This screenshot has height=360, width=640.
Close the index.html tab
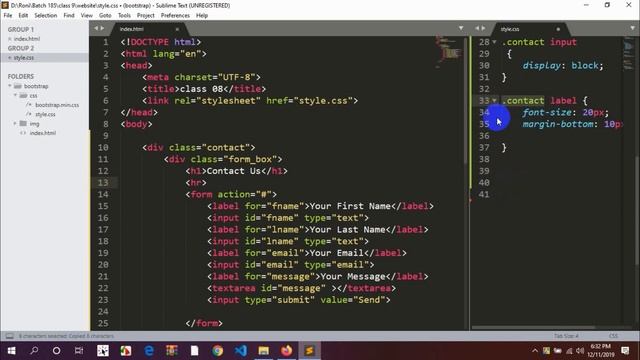177,29
